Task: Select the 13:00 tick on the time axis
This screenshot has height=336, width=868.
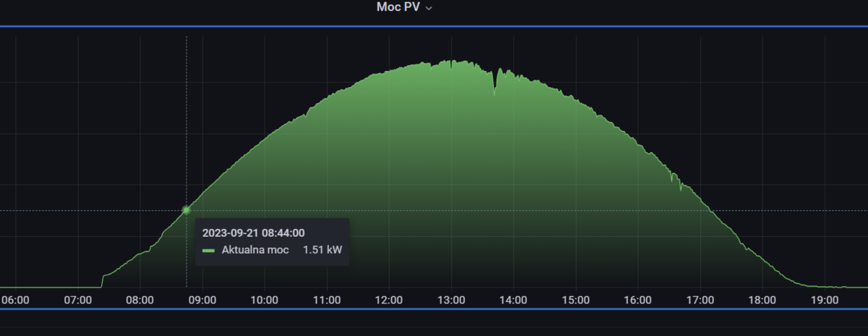Action: click(451, 300)
